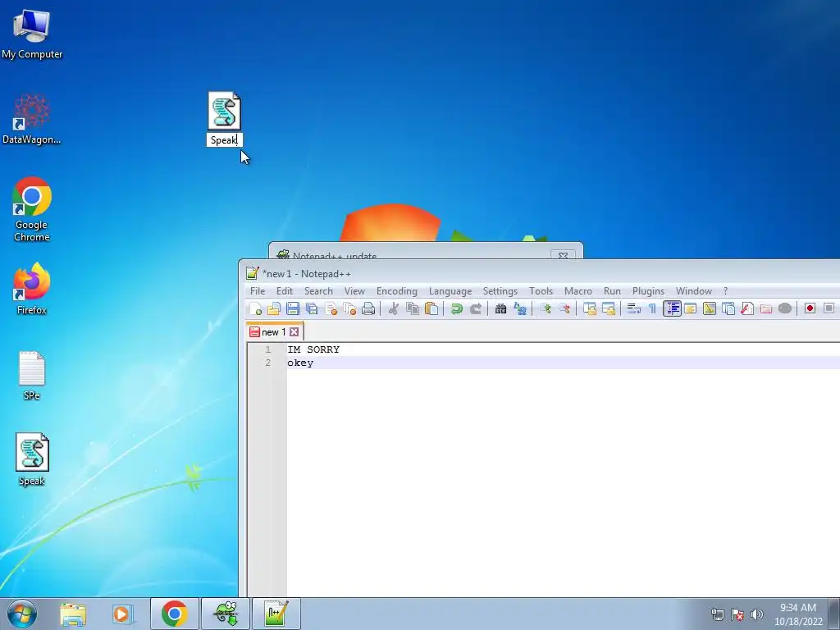Click the Print toolbar icon
This screenshot has width=840, height=630.
pyautogui.click(x=368, y=308)
